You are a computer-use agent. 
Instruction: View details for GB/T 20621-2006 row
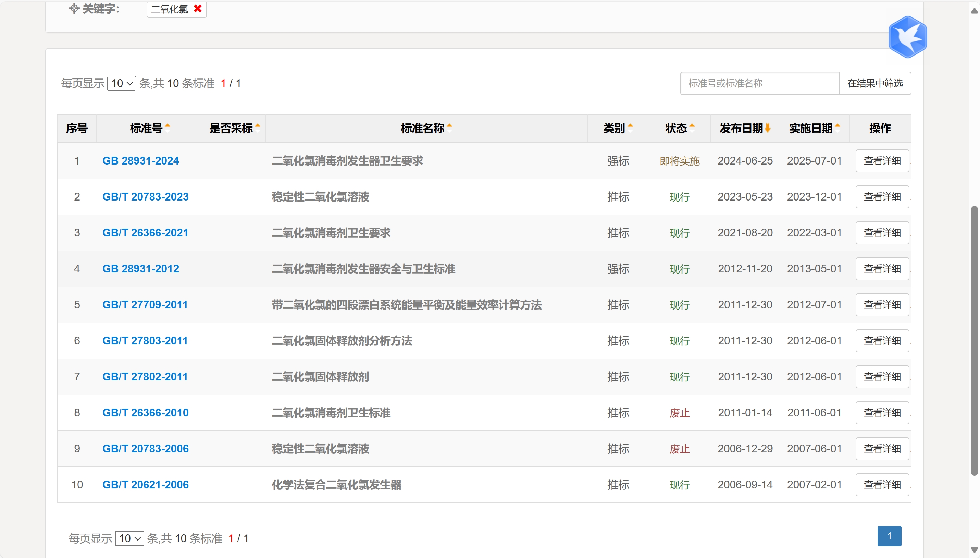(882, 485)
